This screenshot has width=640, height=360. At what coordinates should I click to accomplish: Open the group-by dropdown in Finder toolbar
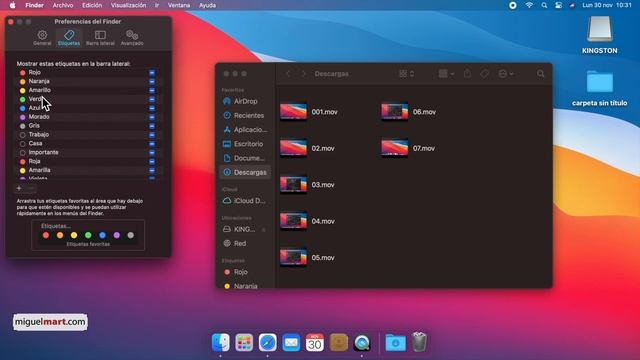coord(446,74)
